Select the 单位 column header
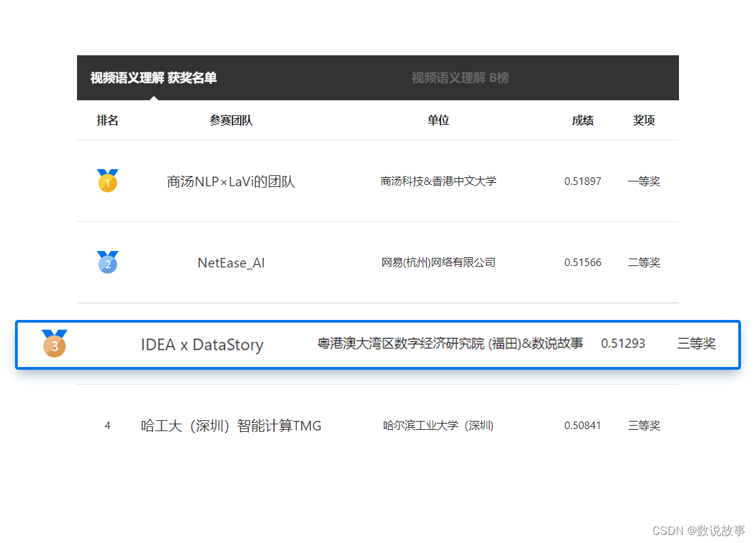The width and height of the screenshot is (756, 543). (x=438, y=120)
